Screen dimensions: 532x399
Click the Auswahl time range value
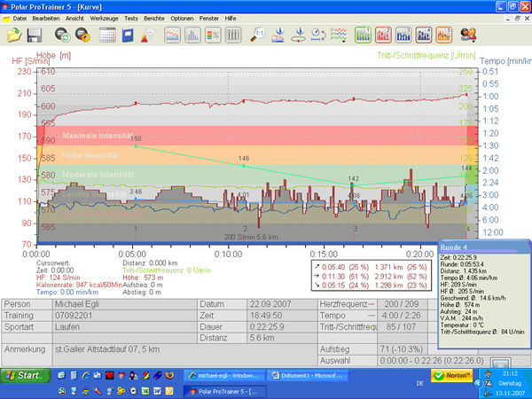(x=432, y=361)
